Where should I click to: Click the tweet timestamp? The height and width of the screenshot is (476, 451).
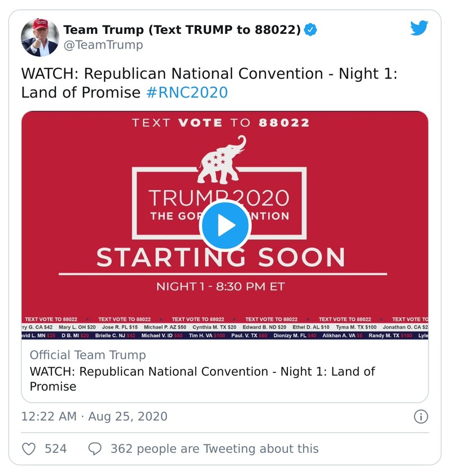pos(73,416)
